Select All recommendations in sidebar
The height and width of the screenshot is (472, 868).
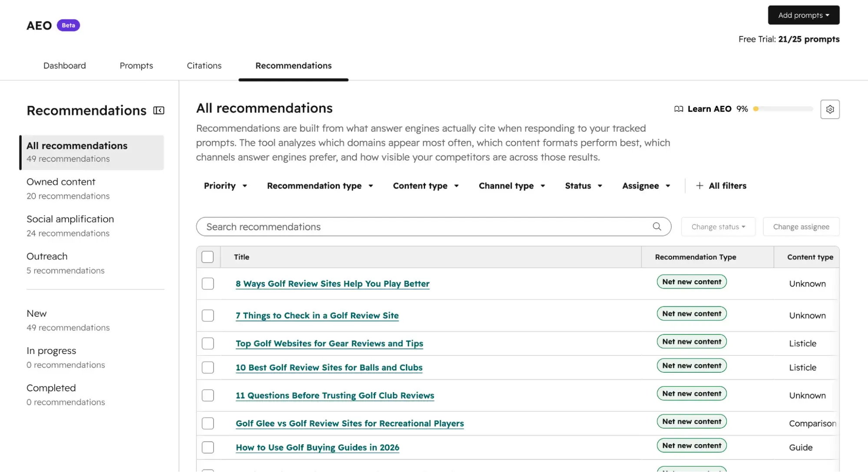pyautogui.click(x=92, y=152)
